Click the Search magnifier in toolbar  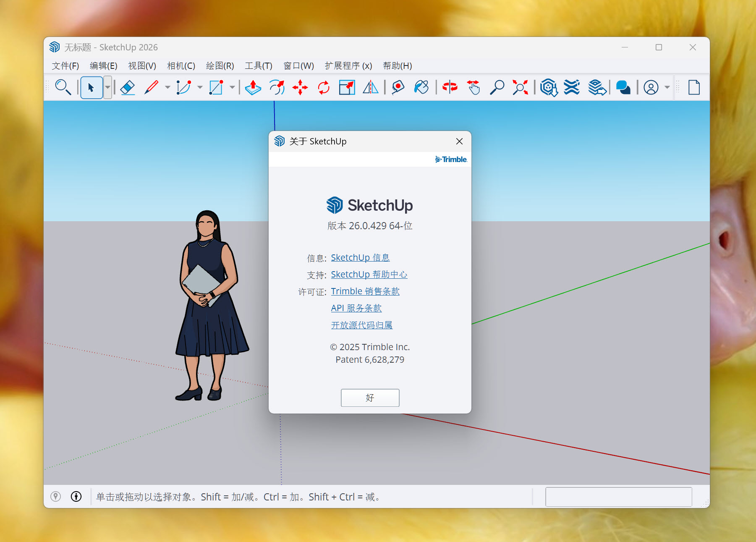tap(63, 88)
